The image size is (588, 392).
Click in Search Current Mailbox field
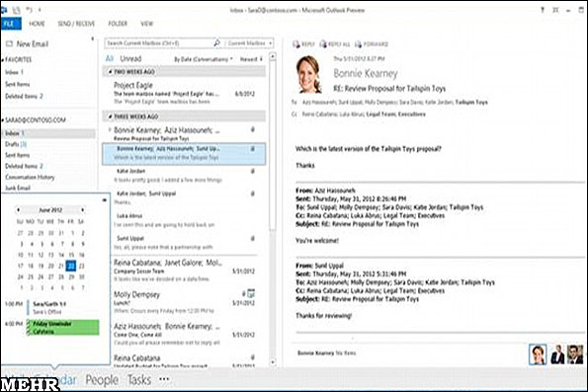pyautogui.click(x=159, y=43)
